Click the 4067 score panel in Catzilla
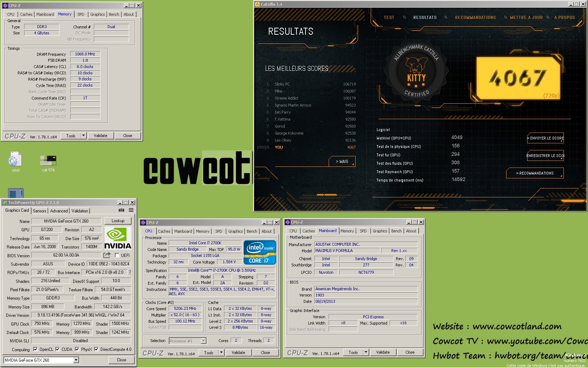 click(x=518, y=78)
